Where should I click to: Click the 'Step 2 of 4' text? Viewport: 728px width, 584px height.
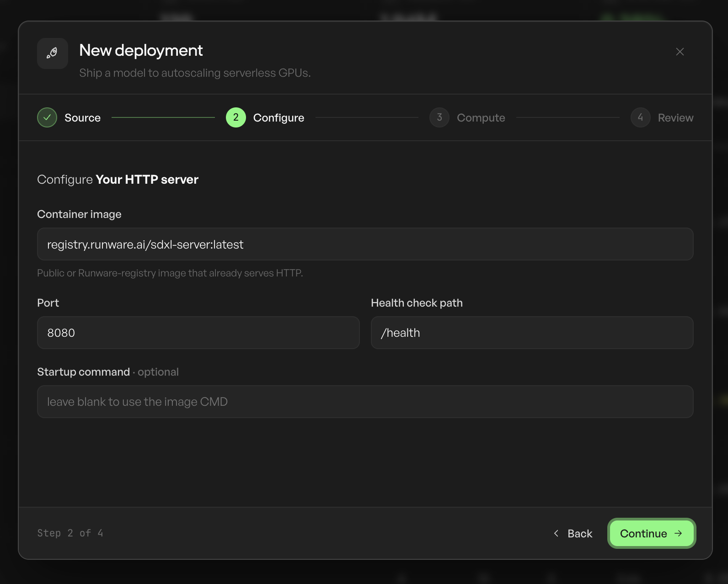[70, 533]
